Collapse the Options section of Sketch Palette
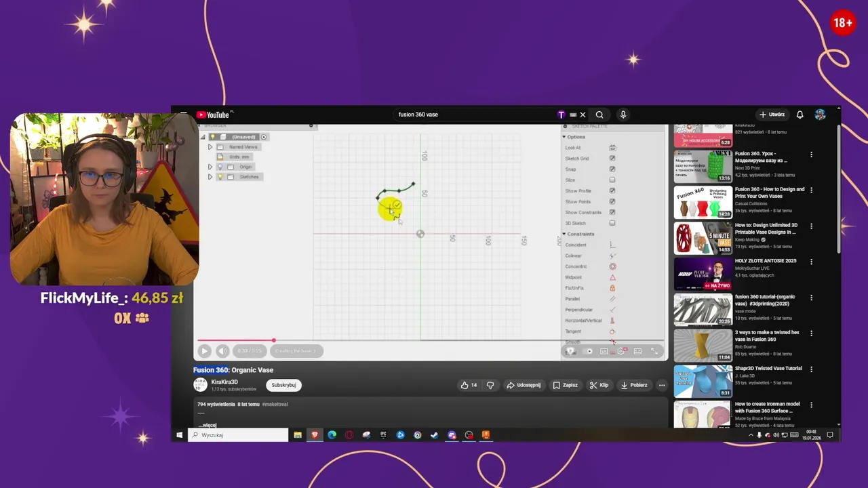Viewport: 868px width, 488px height. click(x=564, y=137)
